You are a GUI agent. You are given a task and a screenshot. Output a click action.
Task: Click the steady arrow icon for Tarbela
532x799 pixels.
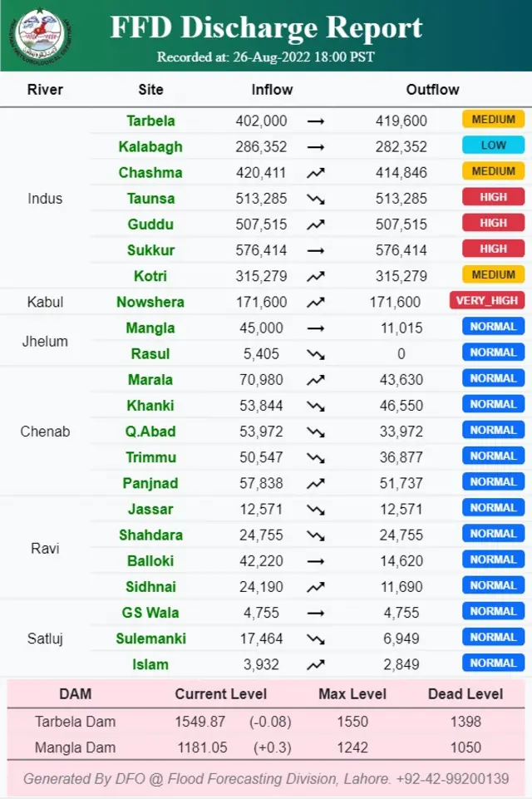(316, 121)
